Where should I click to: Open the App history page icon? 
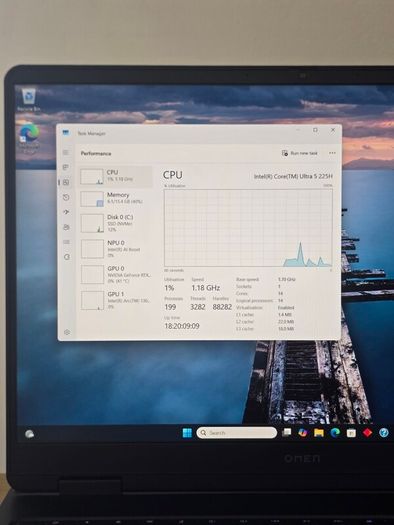tap(66, 197)
